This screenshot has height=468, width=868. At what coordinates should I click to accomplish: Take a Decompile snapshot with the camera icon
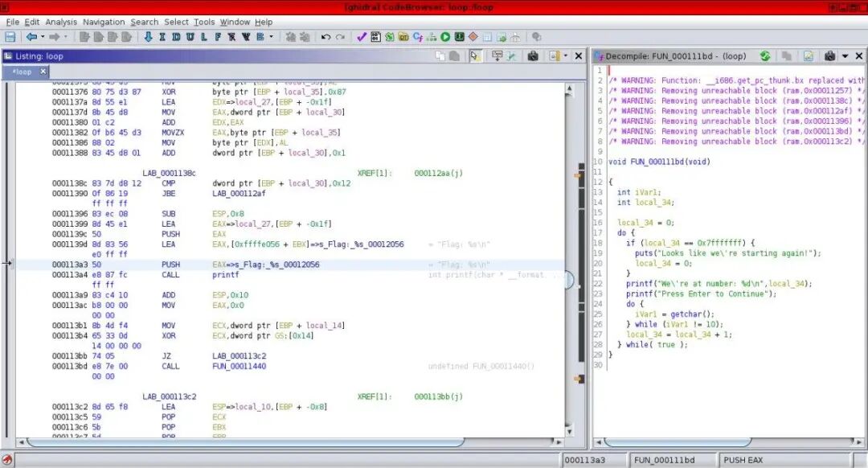pyautogui.click(x=829, y=56)
